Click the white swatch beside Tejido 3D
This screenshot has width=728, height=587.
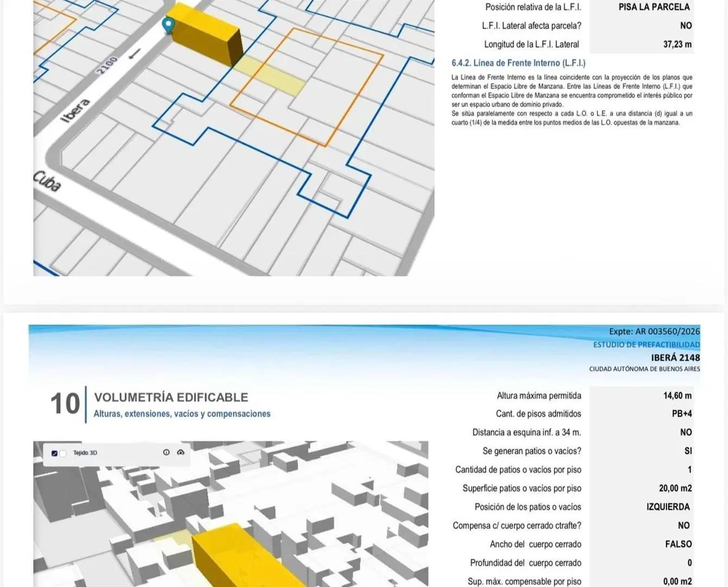point(62,453)
